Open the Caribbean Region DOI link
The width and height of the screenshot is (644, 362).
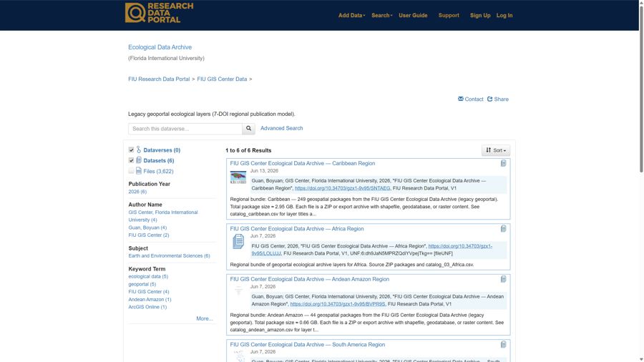[343, 188]
